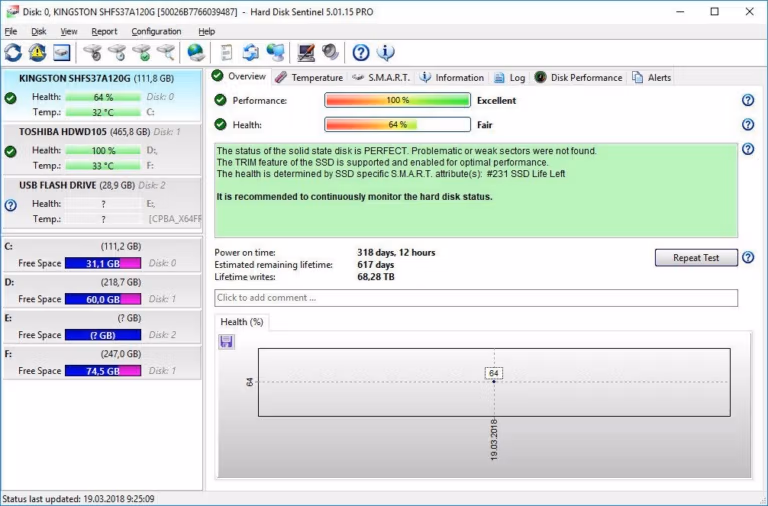Click the status last updated bar text
This screenshot has height=506, width=768.
pyautogui.click(x=78, y=499)
